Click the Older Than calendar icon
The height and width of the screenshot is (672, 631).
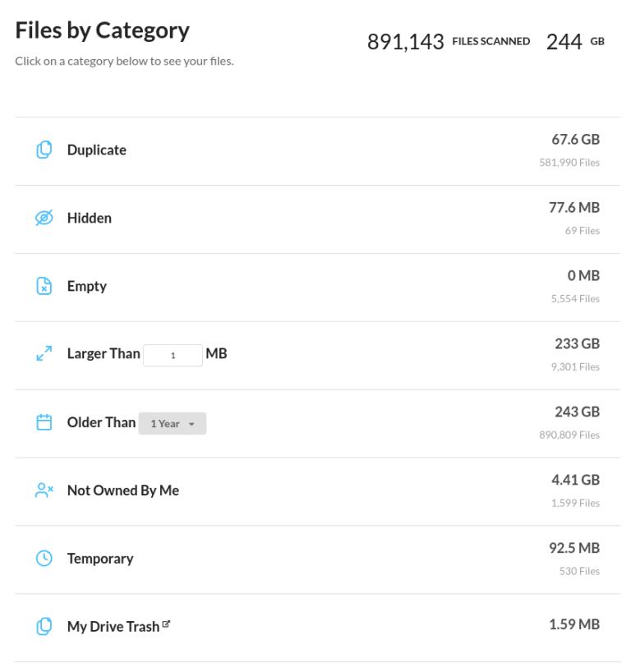pyautogui.click(x=44, y=422)
